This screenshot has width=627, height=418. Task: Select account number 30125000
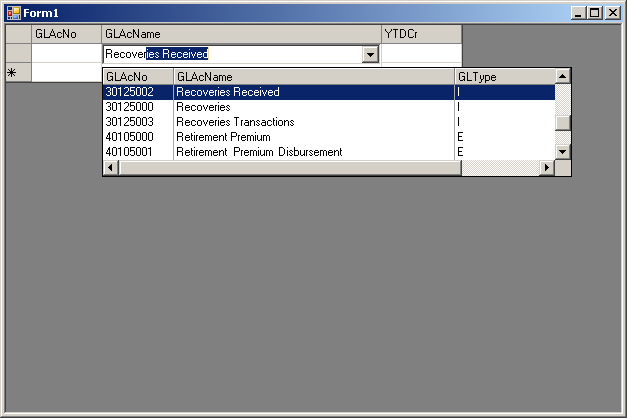(130, 107)
